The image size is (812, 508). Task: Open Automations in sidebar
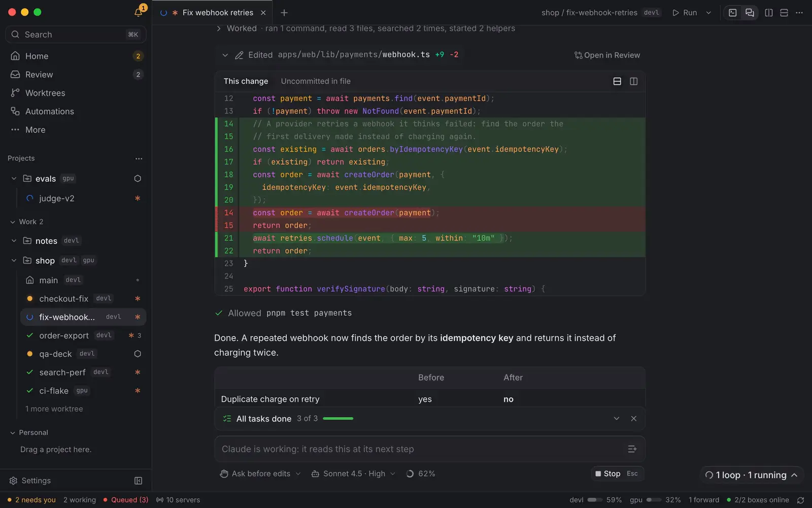click(x=76, y=111)
